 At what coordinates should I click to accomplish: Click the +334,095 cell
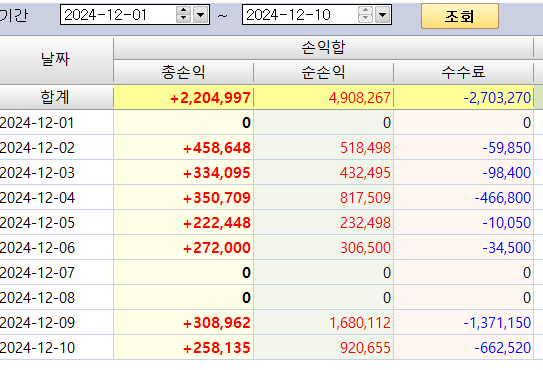pos(184,173)
